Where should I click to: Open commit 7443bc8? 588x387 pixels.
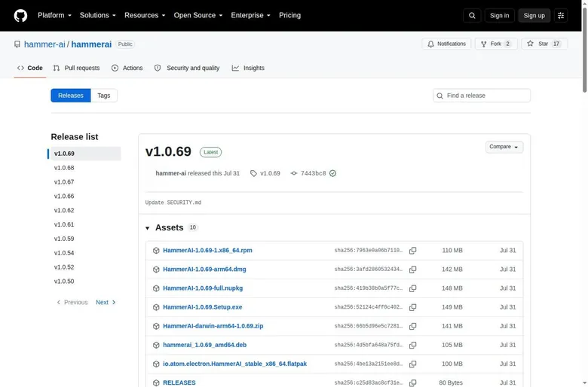(x=313, y=173)
